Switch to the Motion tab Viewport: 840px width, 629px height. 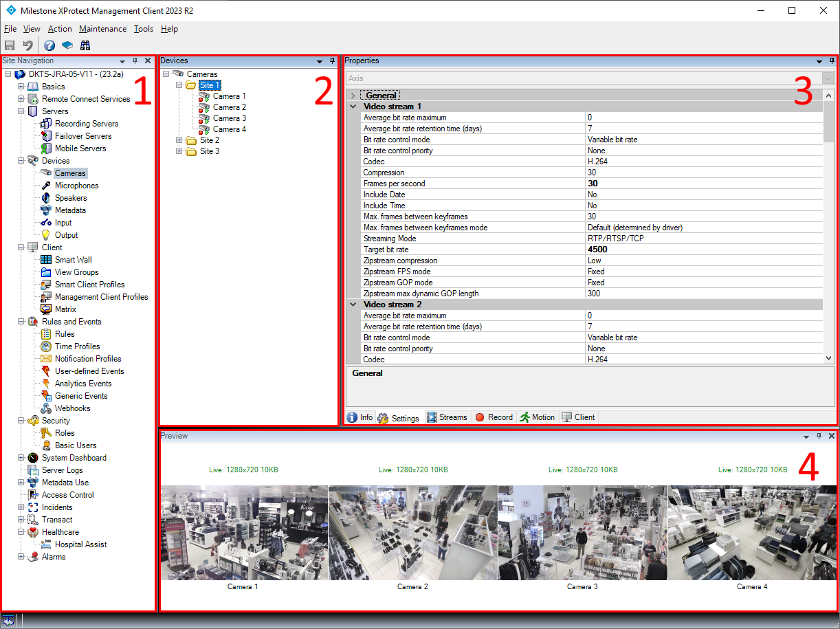pyautogui.click(x=538, y=417)
